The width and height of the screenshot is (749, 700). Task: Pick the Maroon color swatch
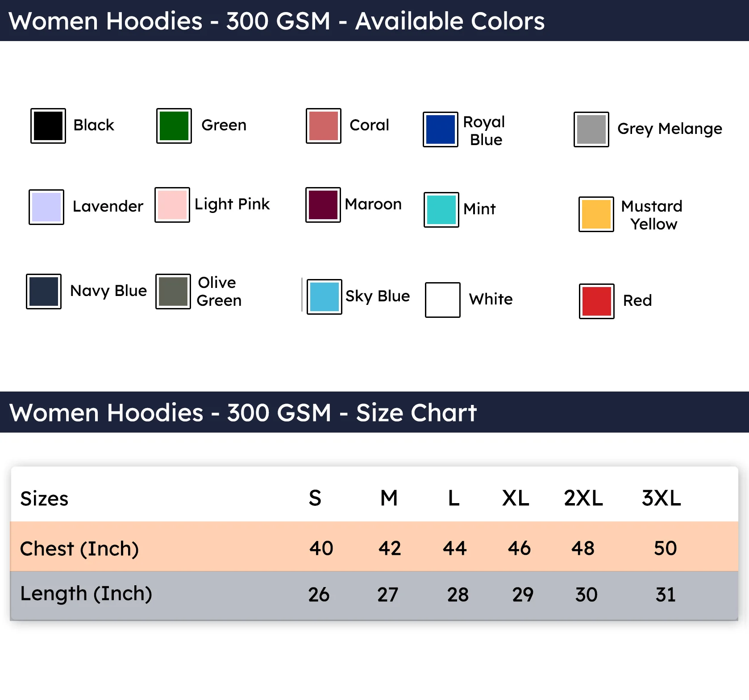[323, 205]
